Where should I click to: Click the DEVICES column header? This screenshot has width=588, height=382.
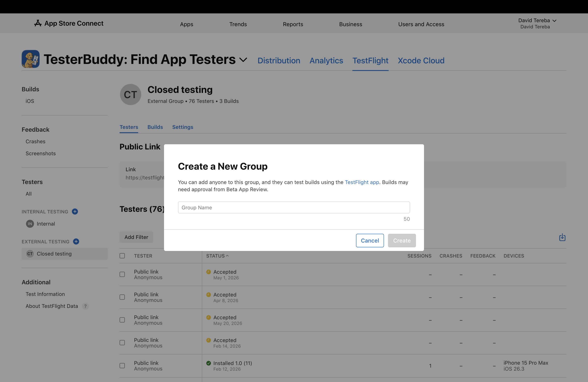514,256
